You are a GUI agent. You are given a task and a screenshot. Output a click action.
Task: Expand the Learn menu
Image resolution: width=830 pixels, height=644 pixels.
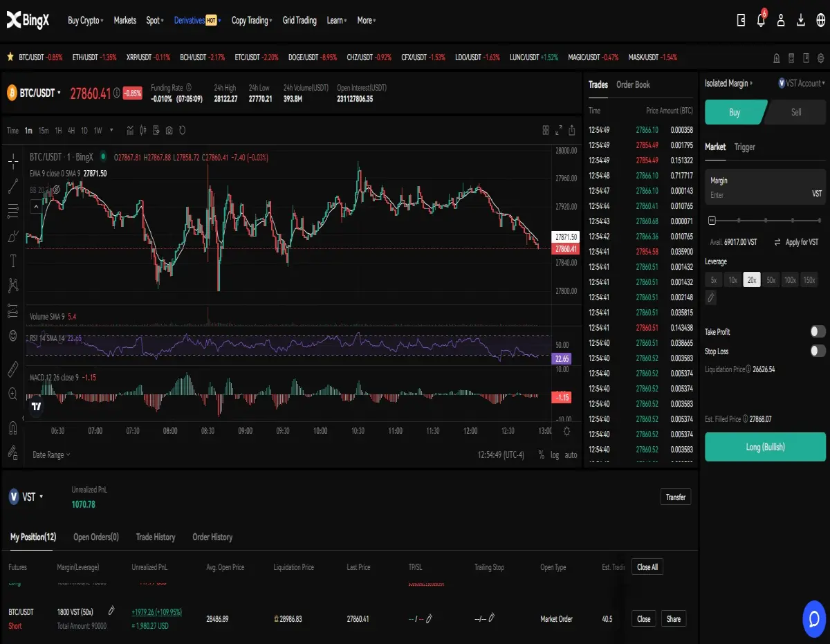point(337,21)
